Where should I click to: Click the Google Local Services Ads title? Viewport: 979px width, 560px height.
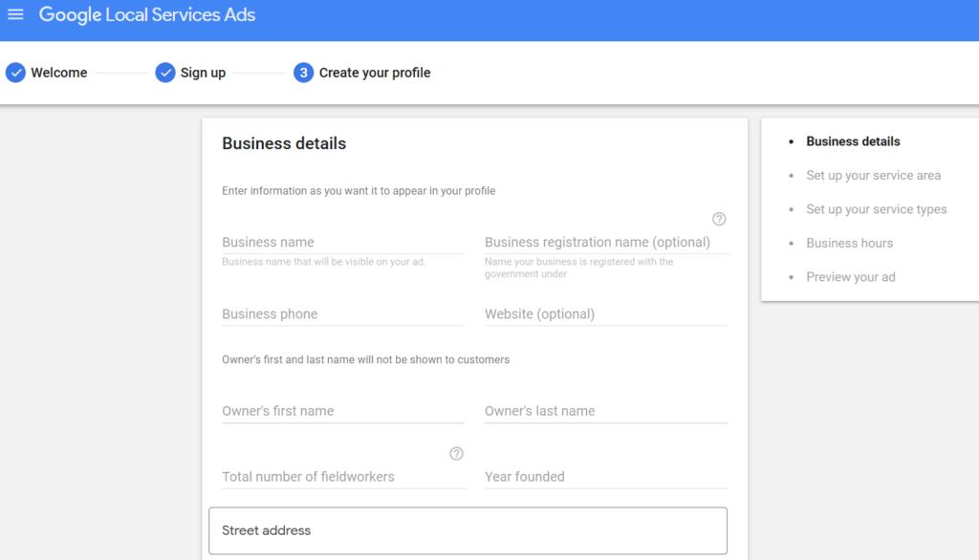[146, 15]
